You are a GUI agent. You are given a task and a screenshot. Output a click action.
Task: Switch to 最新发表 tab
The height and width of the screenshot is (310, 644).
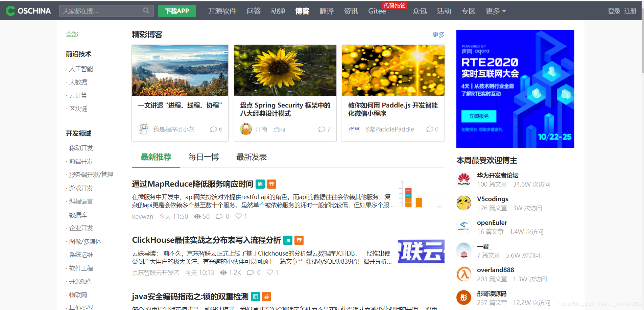point(252,157)
